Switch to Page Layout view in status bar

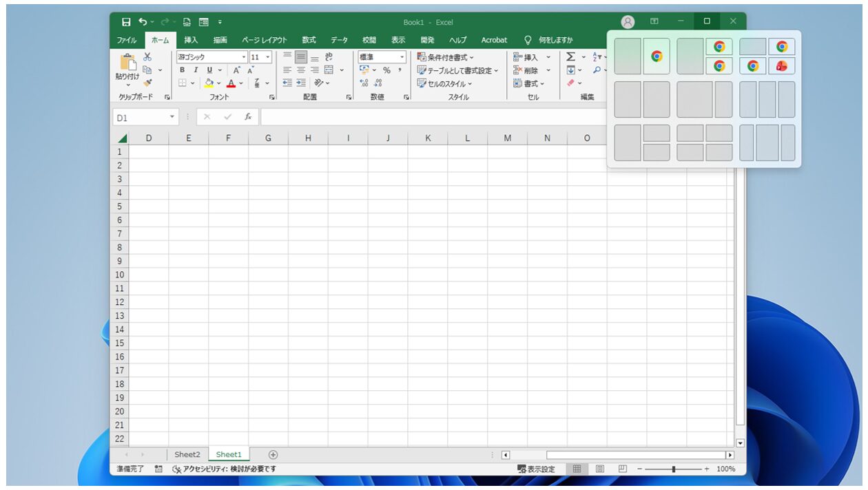pyautogui.click(x=599, y=469)
